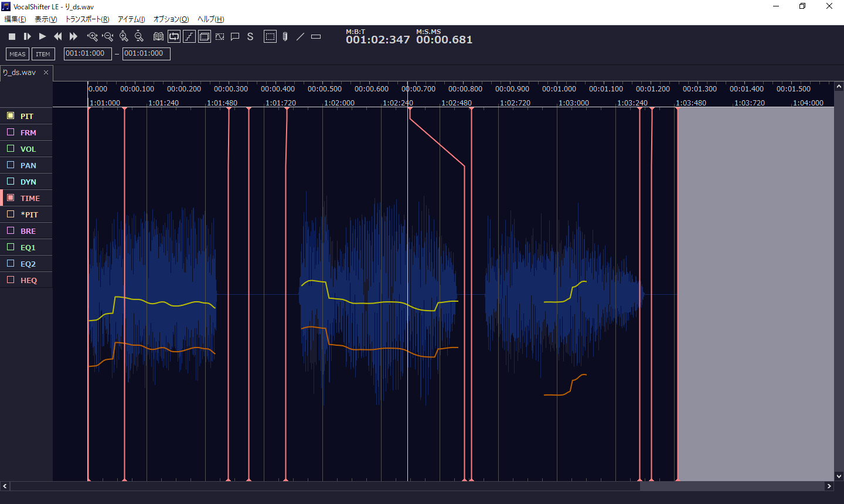Viewport: 844px width, 504px height.
Task: Click the range end time field
Action: pyautogui.click(x=147, y=53)
